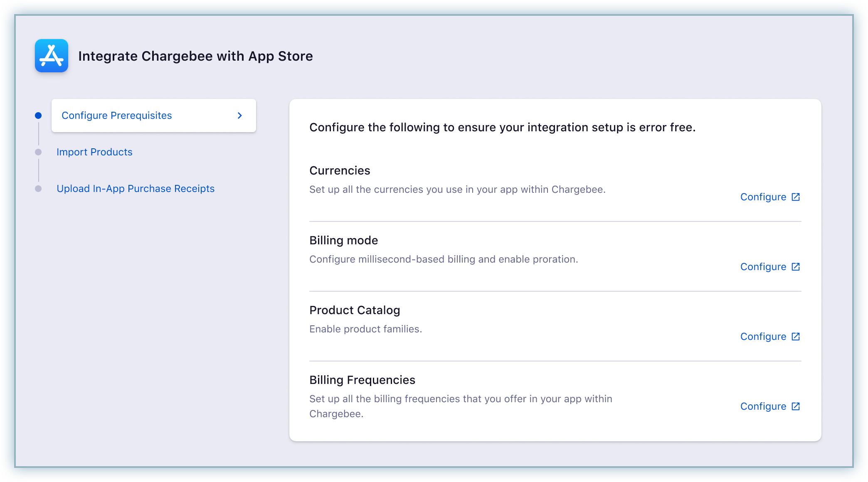Go to Upload In-App Purchase Receipts step
Screen dimensions: 868x482
tap(136, 189)
